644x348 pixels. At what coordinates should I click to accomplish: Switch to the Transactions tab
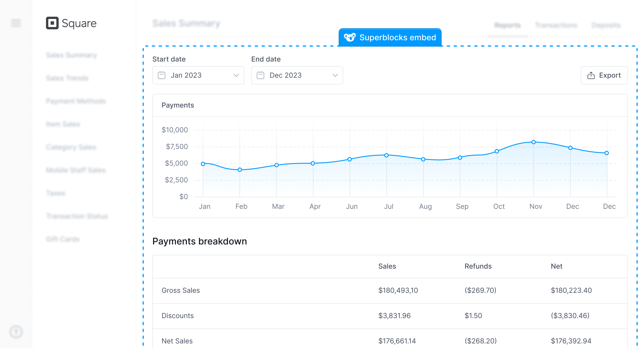point(556,25)
